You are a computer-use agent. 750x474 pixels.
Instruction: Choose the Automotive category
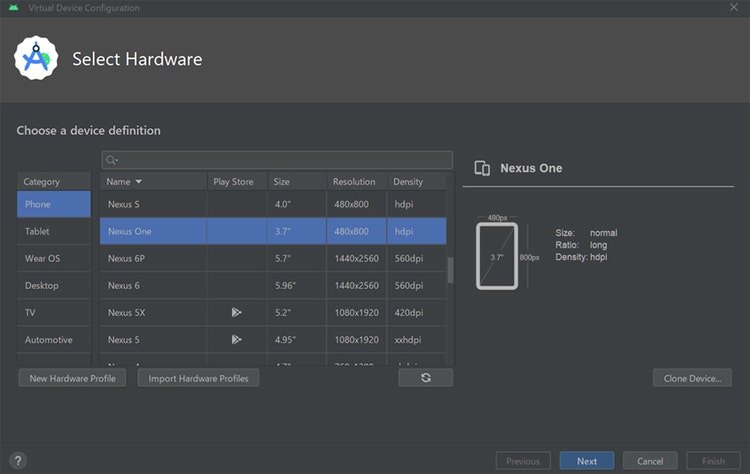point(54,340)
